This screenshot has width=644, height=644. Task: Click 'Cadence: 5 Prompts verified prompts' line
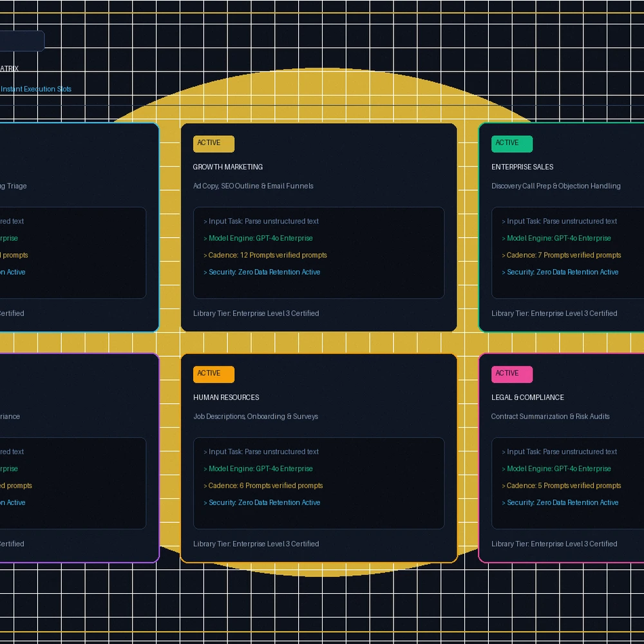tap(561, 486)
